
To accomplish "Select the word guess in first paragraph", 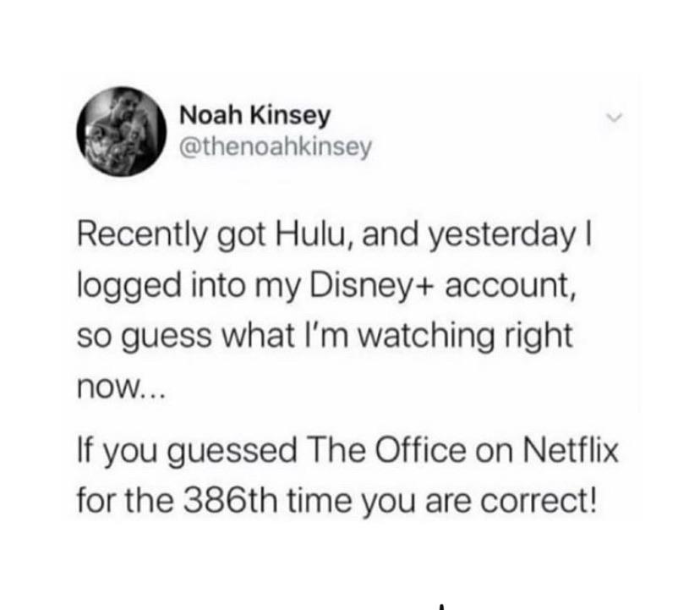I will [x=171, y=338].
